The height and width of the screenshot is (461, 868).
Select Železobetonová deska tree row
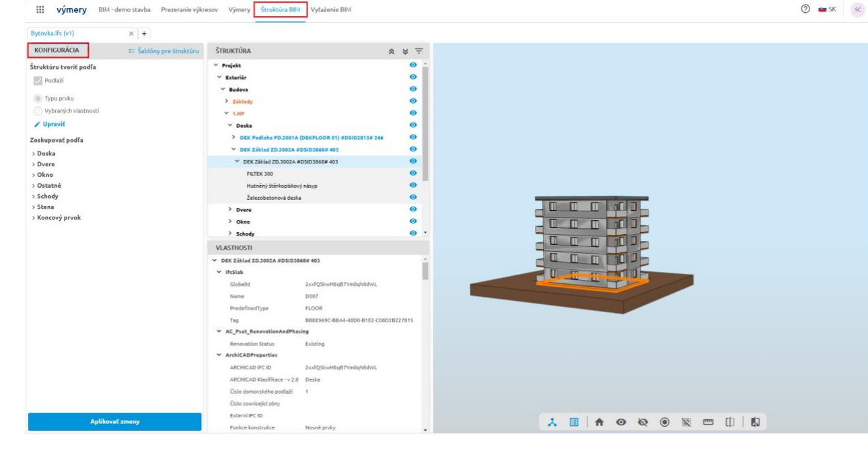click(315, 198)
